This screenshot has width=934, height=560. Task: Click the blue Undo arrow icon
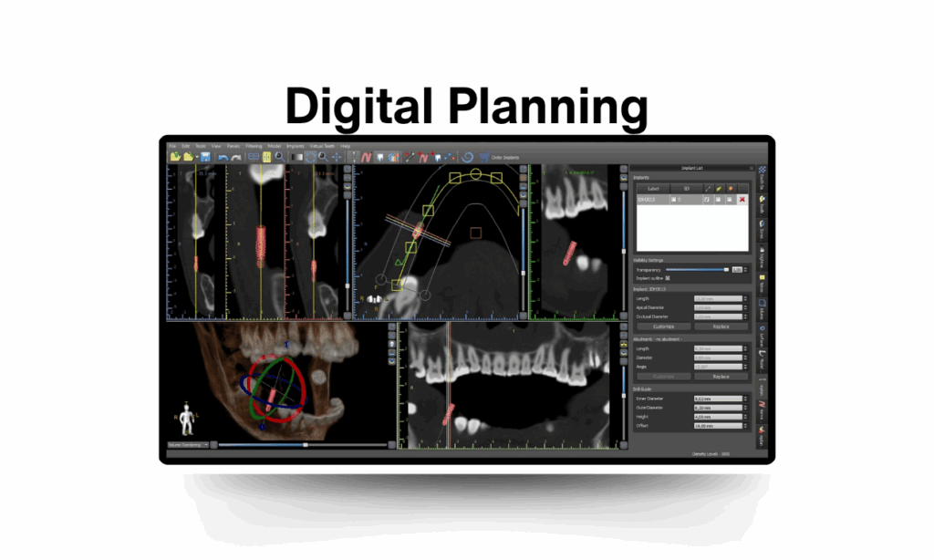click(223, 157)
